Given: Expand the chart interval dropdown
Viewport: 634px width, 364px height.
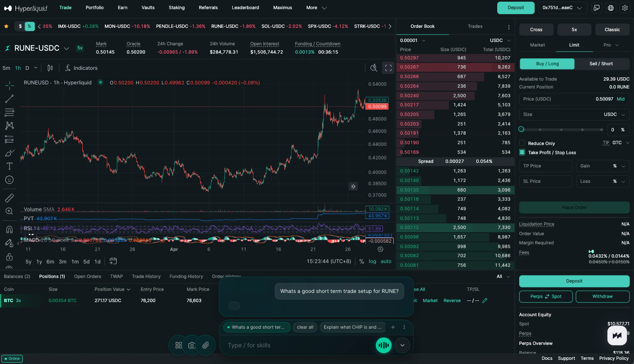Looking at the screenshot, I should [x=36, y=68].
